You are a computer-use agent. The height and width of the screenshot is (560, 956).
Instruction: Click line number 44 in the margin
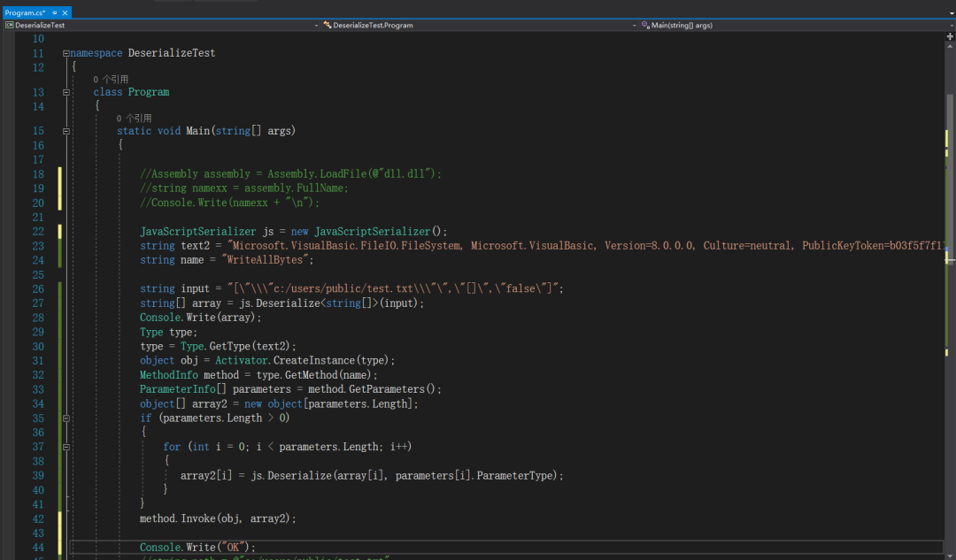coord(38,548)
